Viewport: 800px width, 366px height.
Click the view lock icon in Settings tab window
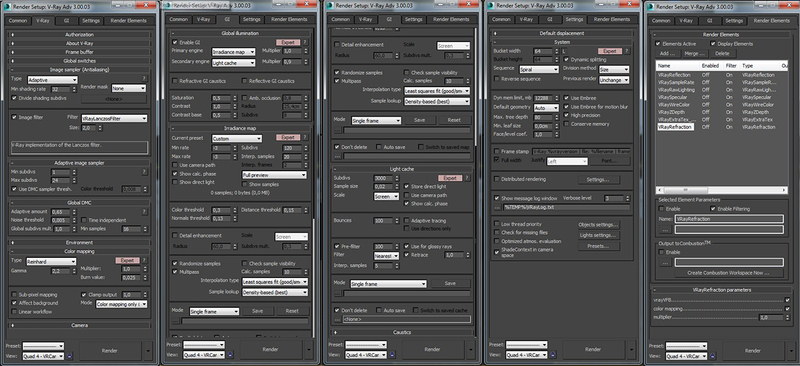pos(553,355)
